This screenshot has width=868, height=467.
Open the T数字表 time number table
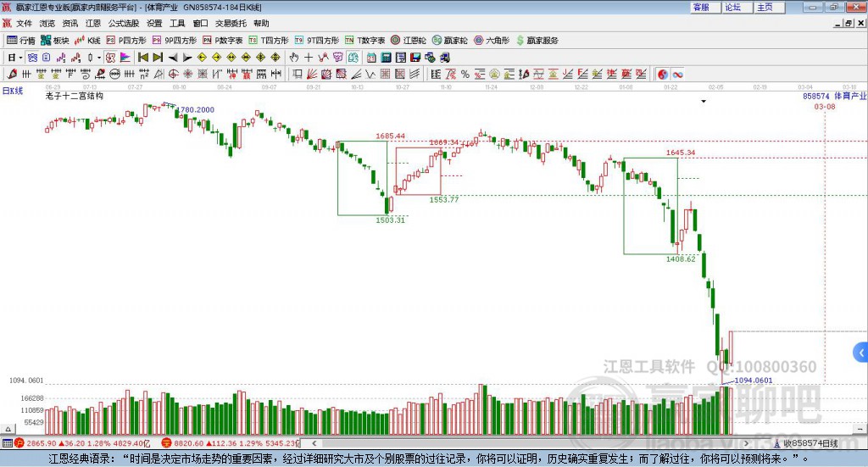[x=364, y=41]
